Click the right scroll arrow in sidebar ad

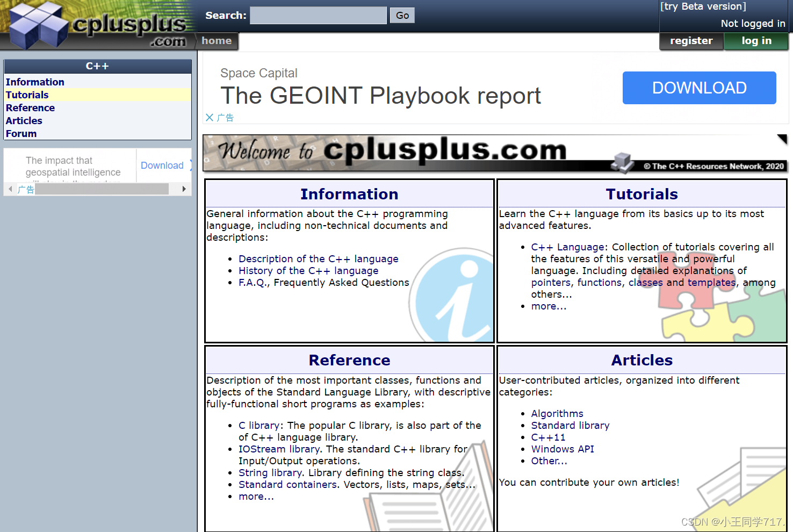click(184, 189)
